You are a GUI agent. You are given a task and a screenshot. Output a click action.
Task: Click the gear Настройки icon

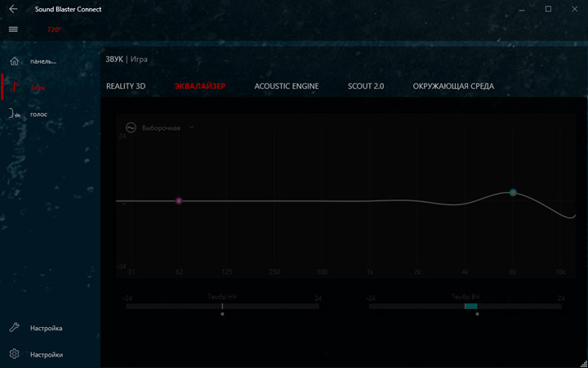pyautogui.click(x=14, y=354)
